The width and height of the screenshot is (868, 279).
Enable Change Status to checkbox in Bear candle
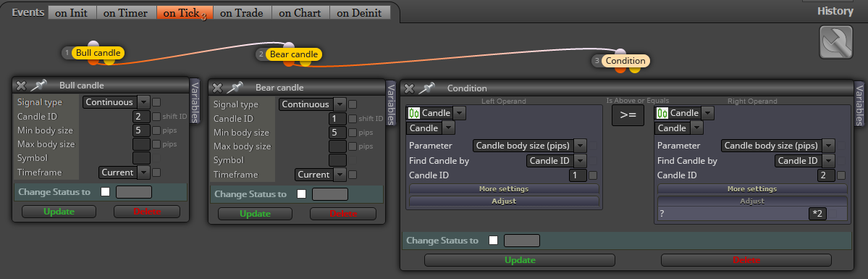pos(302,194)
